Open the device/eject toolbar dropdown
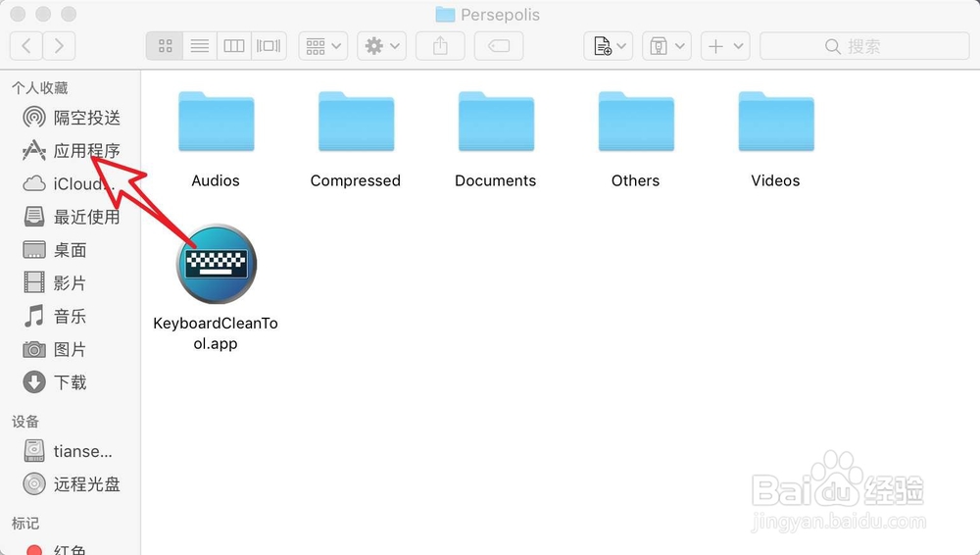This screenshot has height=555, width=980. [x=666, y=46]
